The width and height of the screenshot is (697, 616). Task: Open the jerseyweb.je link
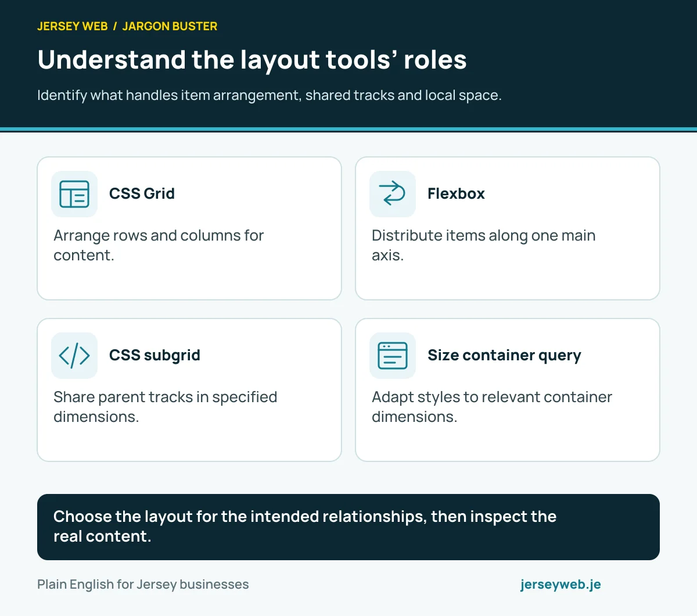tap(561, 585)
